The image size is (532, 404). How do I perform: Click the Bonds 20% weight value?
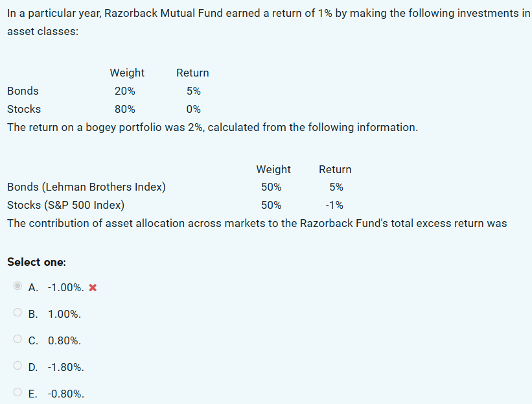pos(125,91)
